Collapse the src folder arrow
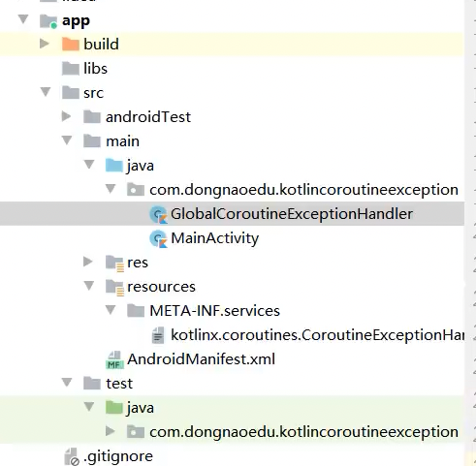Screen dimensions: 476x466 (46, 92)
